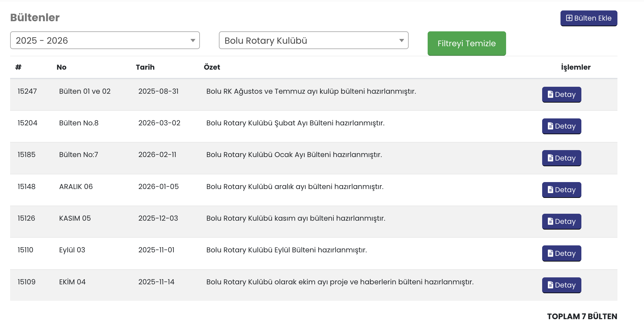Click the arrow of the club selector
Image resolution: width=644 pixels, height=335 pixels.
401,41
